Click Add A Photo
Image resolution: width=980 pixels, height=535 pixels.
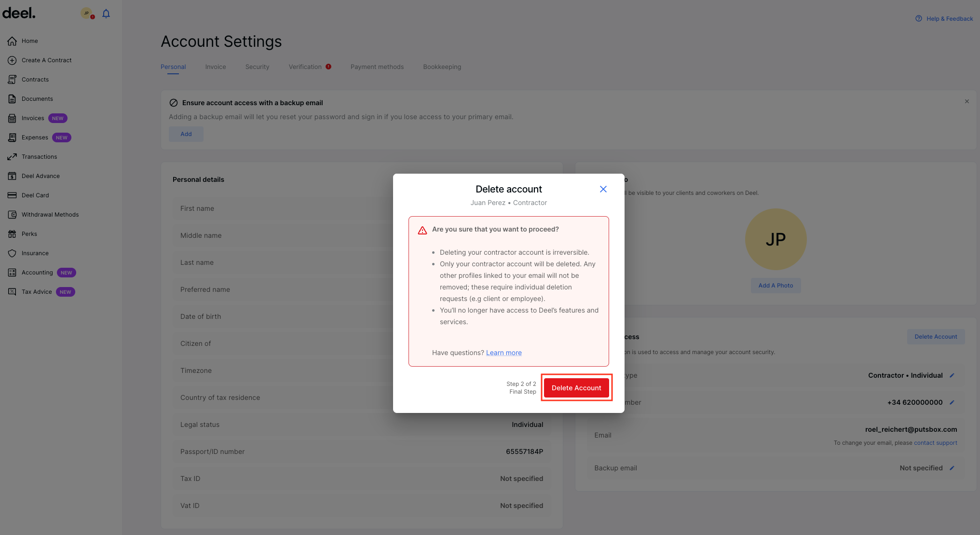coord(776,285)
